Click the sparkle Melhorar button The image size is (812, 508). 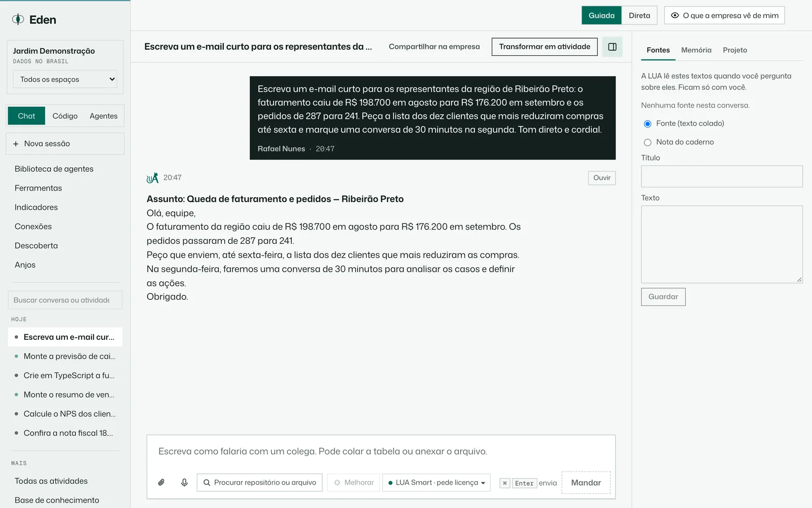(x=354, y=482)
